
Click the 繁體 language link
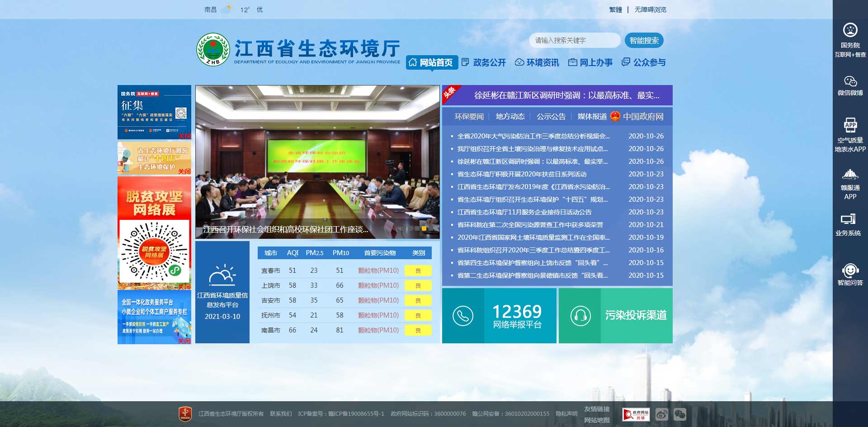(x=615, y=9)
